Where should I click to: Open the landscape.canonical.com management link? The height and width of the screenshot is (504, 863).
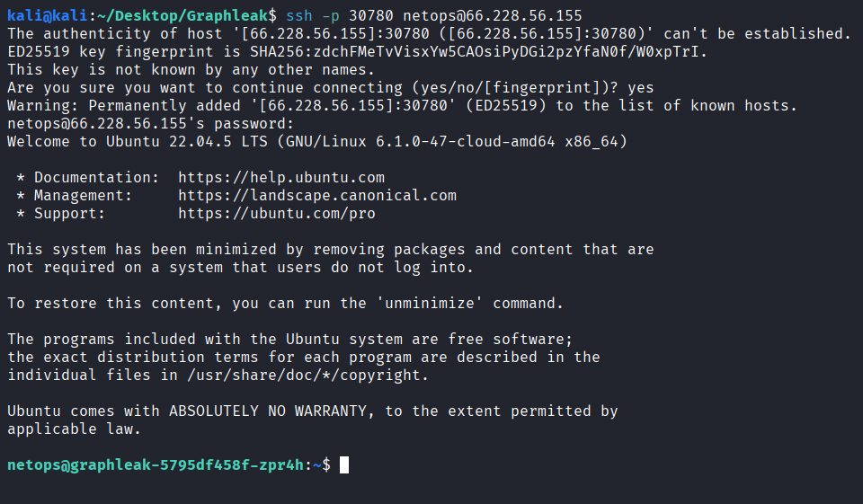(317, 196)
